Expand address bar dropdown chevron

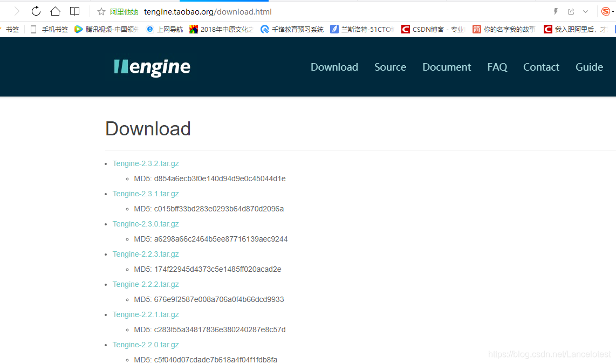(585, 12)
